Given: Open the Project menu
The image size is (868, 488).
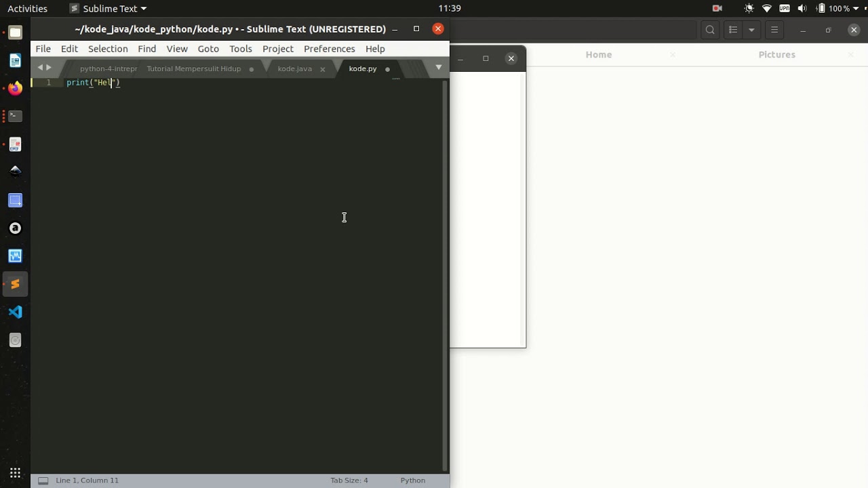Looking at the screenshot, I should tap(278, 49).
